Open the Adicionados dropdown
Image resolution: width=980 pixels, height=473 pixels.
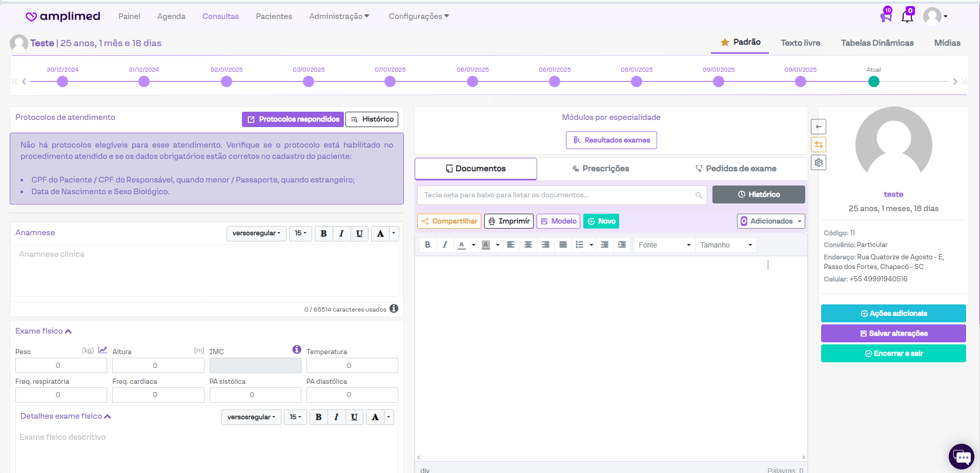click(771, 221)
